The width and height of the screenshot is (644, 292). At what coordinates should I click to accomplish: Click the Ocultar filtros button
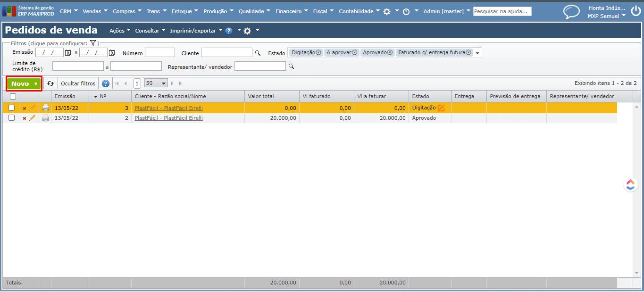tap(78, 83)
